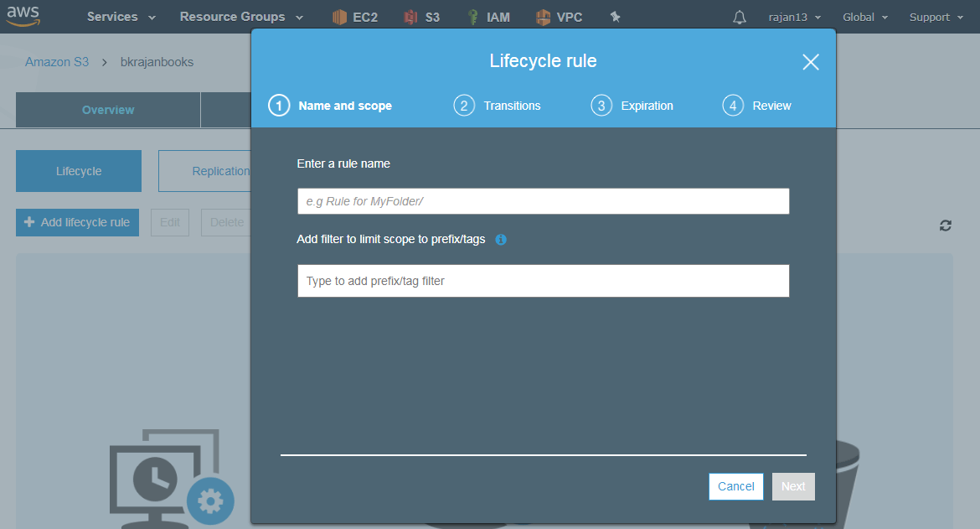Image resolution: width=980 pixels, height=529 pixels.
Task: Jump to the Review step
Action: coord(757,106)
